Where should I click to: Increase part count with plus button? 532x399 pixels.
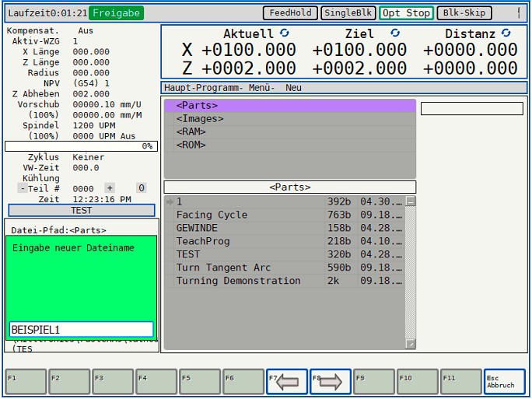tap(110, 188)
